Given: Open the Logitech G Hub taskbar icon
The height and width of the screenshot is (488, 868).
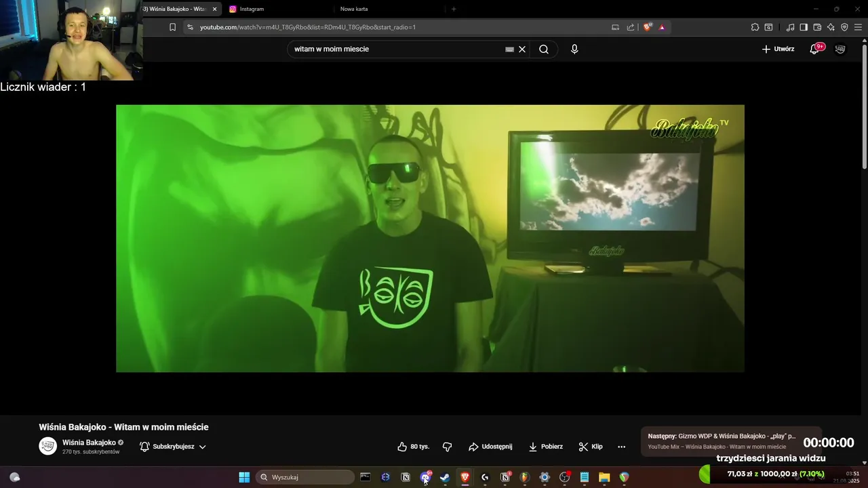Looking at the screenshot, I should (485, 477).
